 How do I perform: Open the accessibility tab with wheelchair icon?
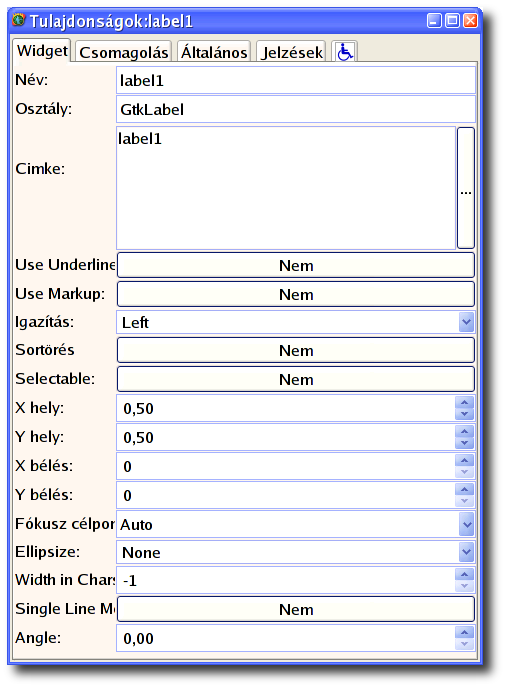[345, 52]
